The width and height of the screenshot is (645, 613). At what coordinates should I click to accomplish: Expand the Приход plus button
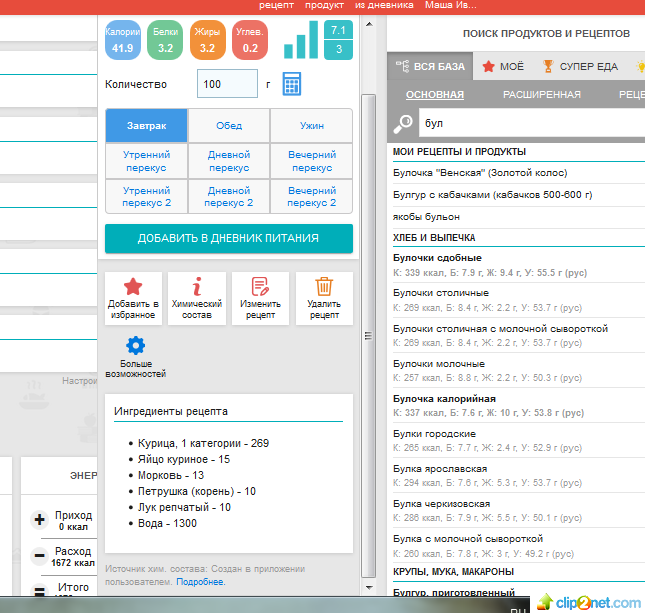pyautogui.click(x=40, y=519)
